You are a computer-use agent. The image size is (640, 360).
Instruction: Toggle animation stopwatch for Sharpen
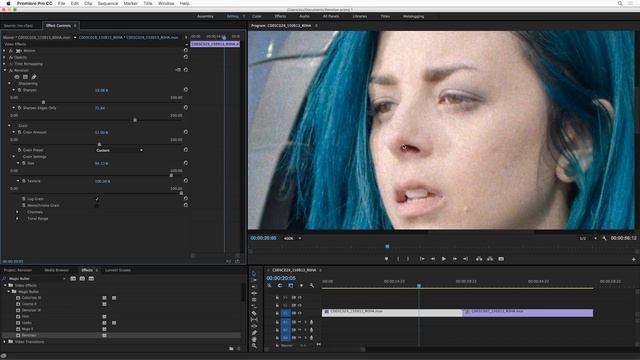tap(19, 90)
